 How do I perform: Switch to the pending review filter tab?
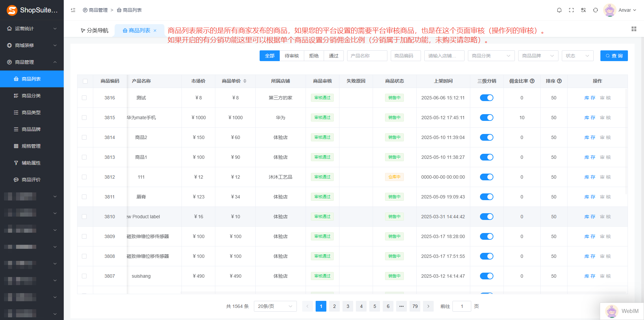pyautogui.click(x=291, y=56)
